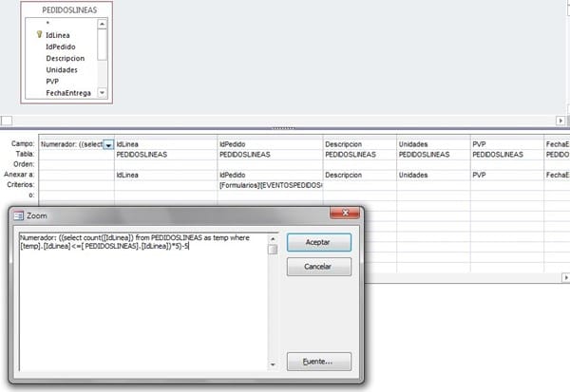Select IdPedido in PEDIDOSLINEAS field list

pos(61,47)
